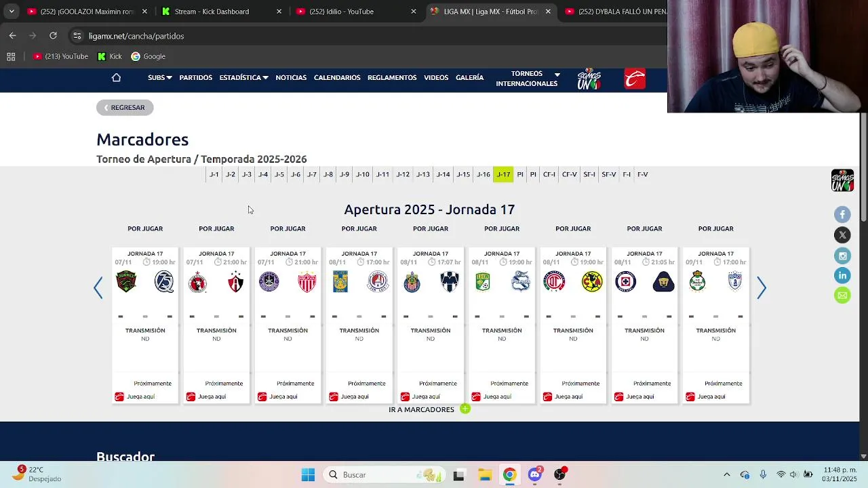Open clock and date in system tray
The height and width of the screenshot is (488, 868).
point(839,474)
